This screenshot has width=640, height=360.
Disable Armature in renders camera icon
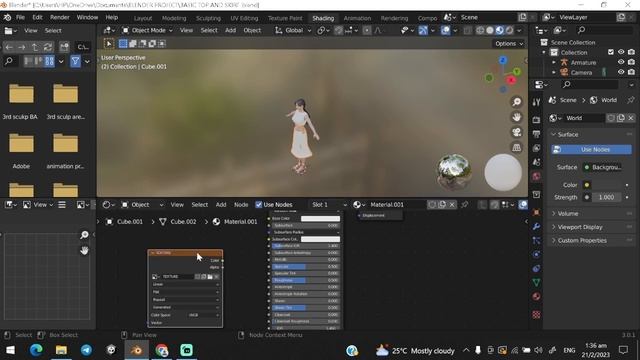point(631,62)
